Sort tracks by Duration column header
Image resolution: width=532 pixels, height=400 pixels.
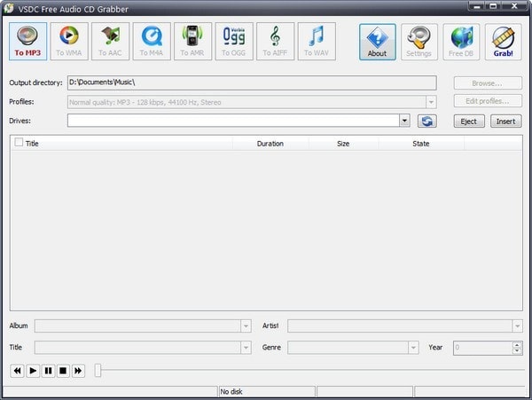(x=270, y=143)
